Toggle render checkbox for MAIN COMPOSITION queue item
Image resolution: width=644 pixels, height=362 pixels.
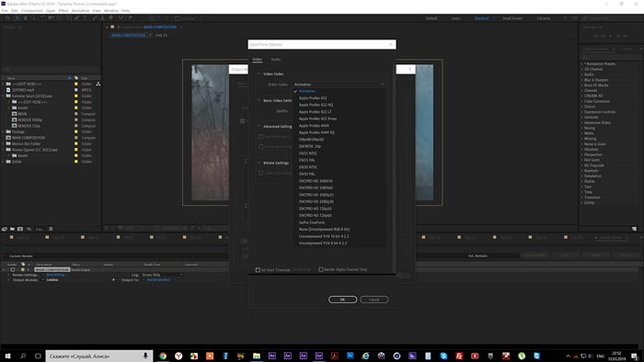[x=13, y=270]
